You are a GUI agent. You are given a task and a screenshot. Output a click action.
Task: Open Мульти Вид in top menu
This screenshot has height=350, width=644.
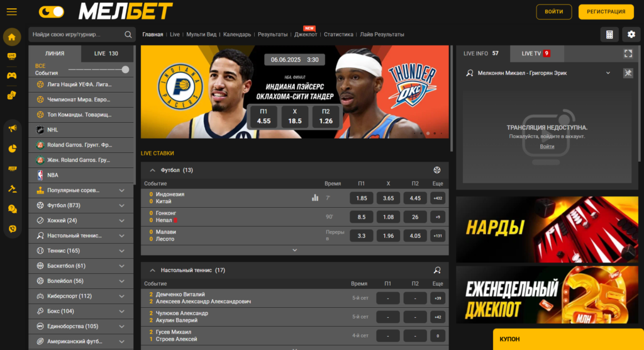[201, 35]
